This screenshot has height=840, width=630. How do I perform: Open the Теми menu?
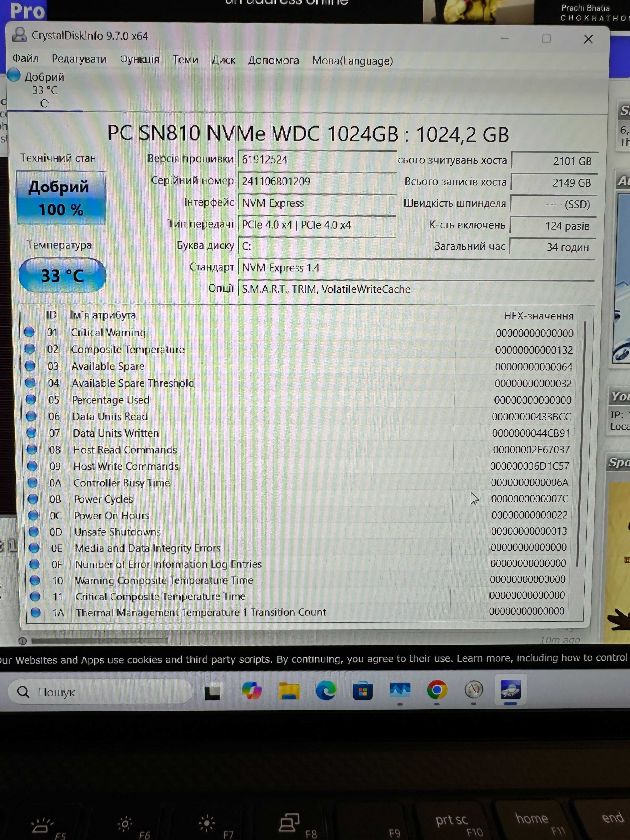point(185,60)
